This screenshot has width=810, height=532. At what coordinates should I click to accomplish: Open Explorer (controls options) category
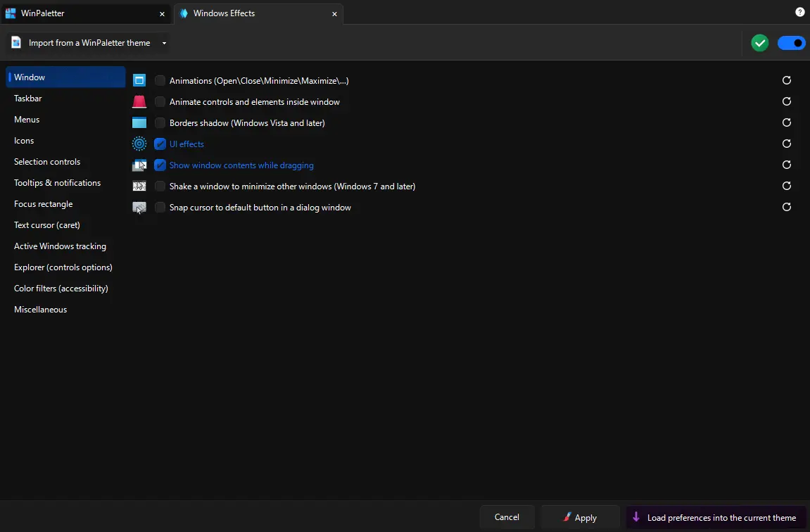tap(65, 267)
